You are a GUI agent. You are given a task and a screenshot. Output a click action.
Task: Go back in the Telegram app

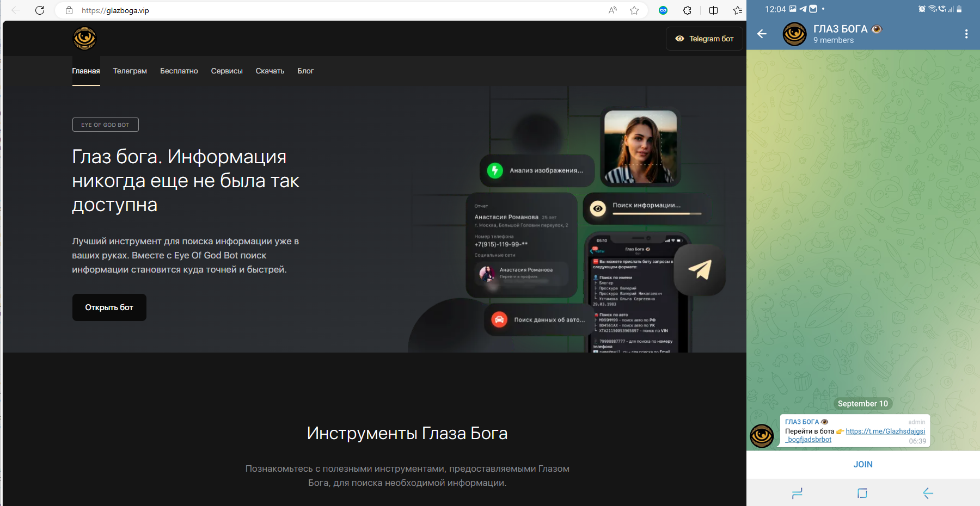click(762, 34)
